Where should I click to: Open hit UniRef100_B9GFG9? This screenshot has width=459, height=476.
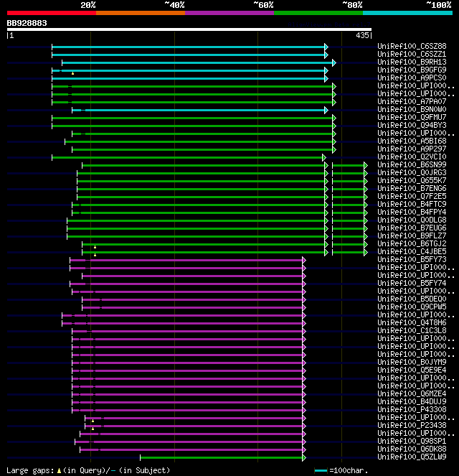pyautogui.click(x=412, y=70)
